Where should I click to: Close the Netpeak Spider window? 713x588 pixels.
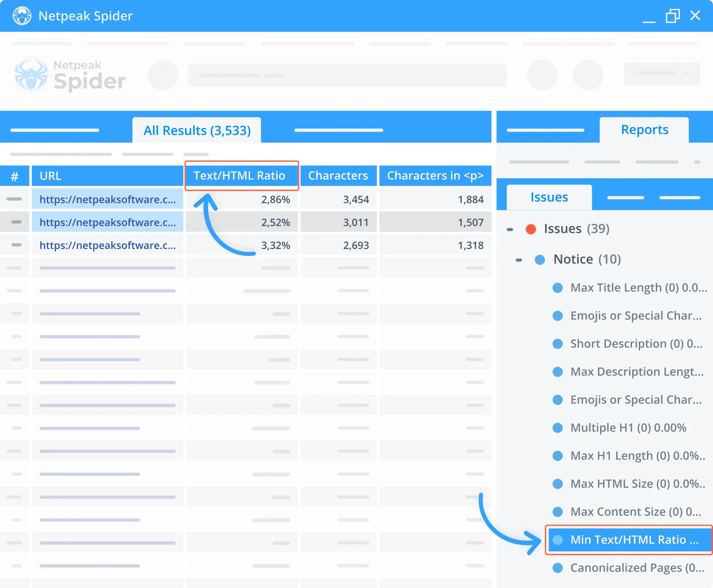(x=695, y=15)
